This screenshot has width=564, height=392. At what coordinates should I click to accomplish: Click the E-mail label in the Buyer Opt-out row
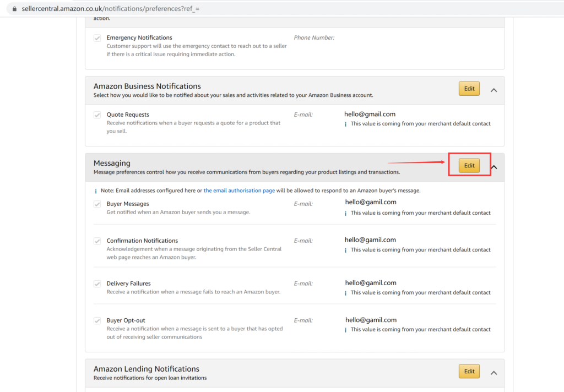(x=303, y=320)
